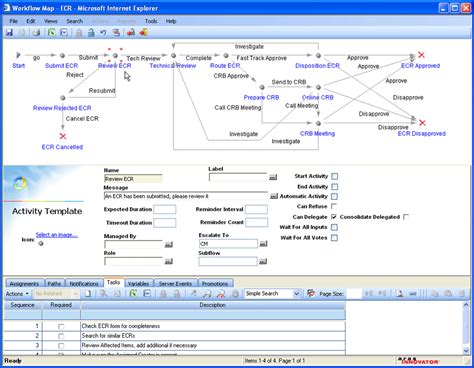Click the Expected Duration input field
The image size is (474, 368).
point(165,209)
